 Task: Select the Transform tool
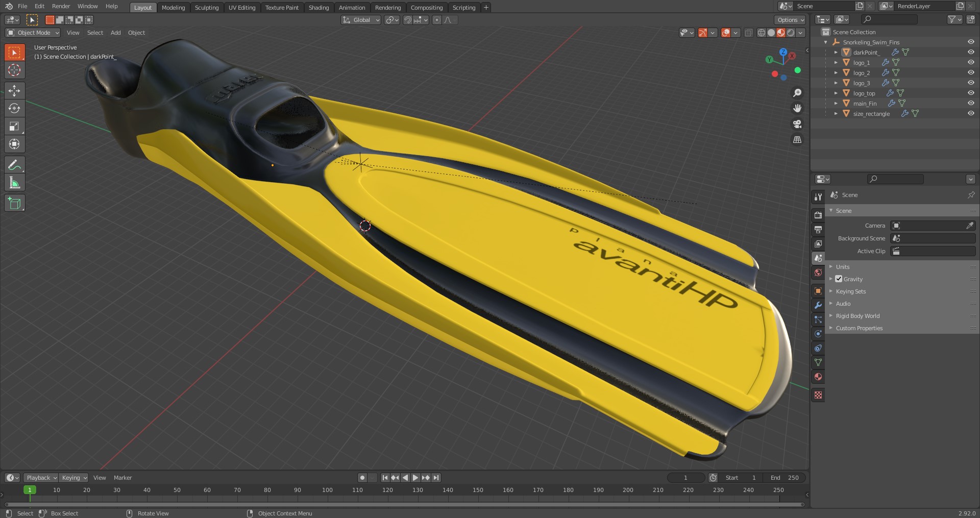(x=14, y=144)
